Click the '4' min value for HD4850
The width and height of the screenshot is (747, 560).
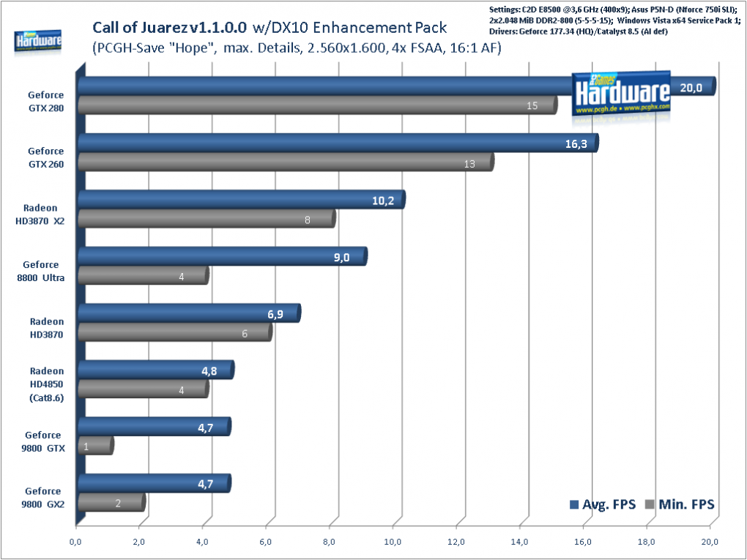coord(182,390)
